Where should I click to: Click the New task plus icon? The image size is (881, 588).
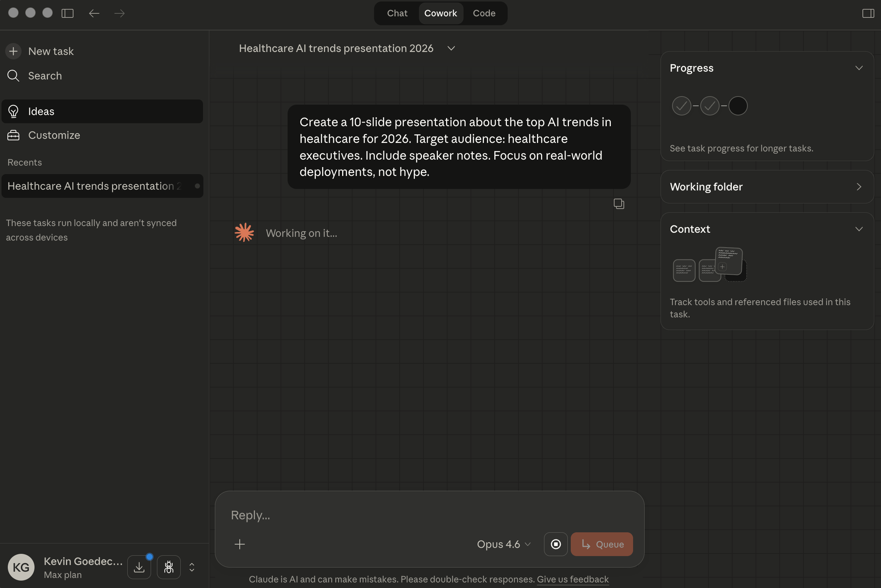[x=13, y=51]
